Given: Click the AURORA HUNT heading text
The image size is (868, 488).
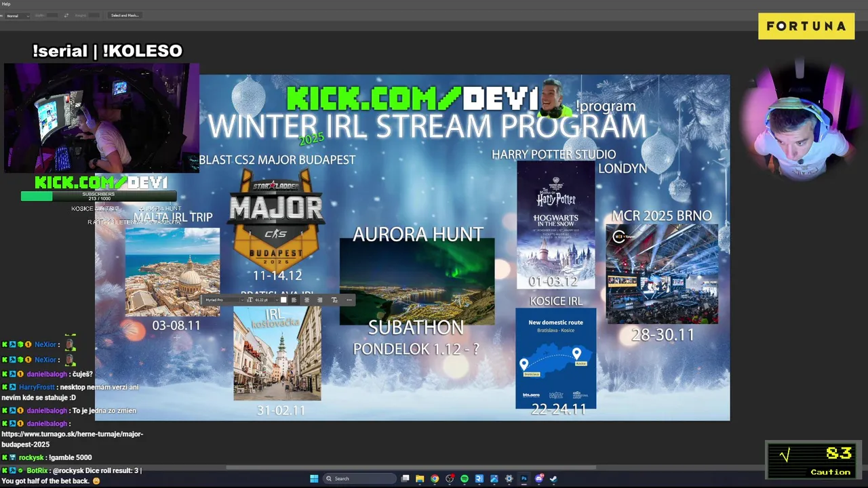Looking at the screenshot, I should [x=418, y=235].
